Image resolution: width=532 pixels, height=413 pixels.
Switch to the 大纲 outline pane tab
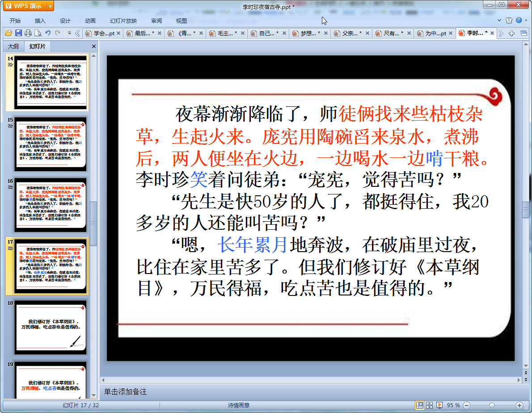coord(13,46)
